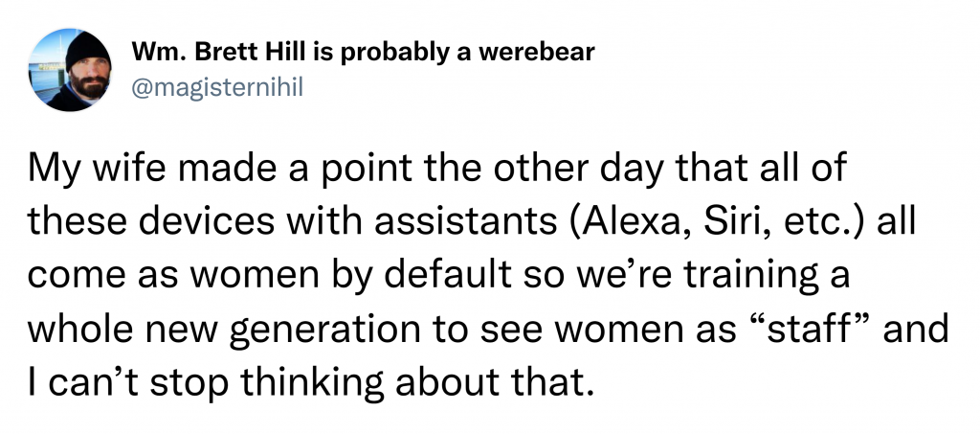Screen dimensions: 980x434
Task: Open the bearded man's profile avatar
Action: click(x=70, y=70)
